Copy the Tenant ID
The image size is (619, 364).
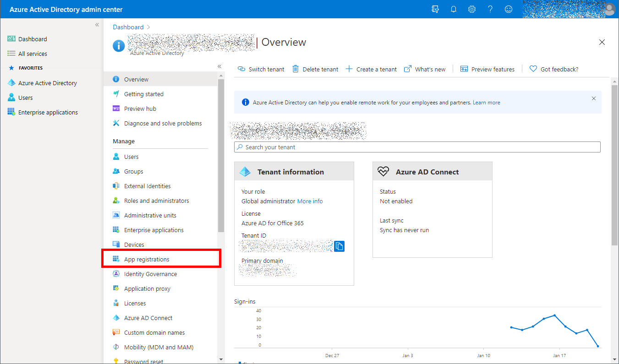coord(339,246)
